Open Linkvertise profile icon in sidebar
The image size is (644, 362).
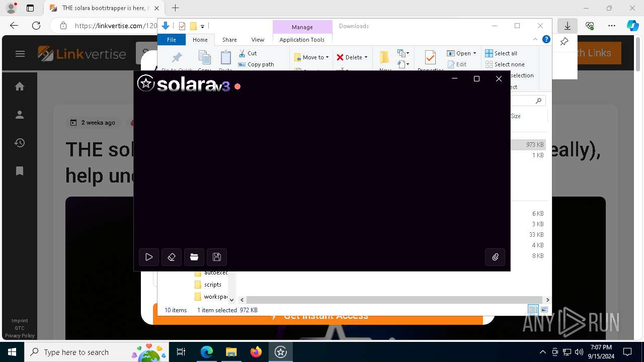pos(20,115)
